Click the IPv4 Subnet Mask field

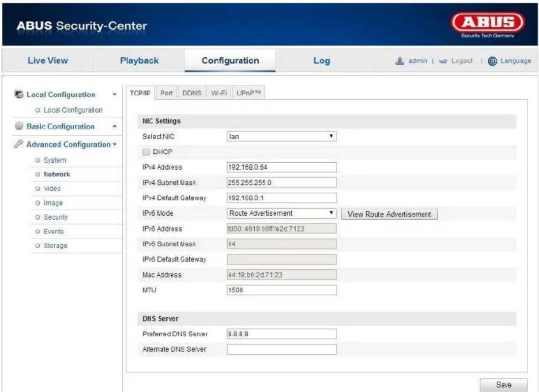(x=281, y=183)
